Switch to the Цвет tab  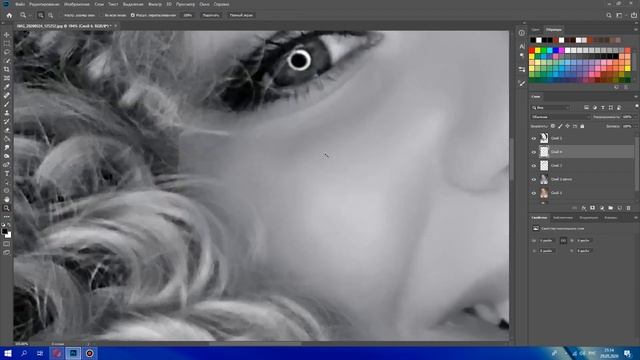click(536, 30)
